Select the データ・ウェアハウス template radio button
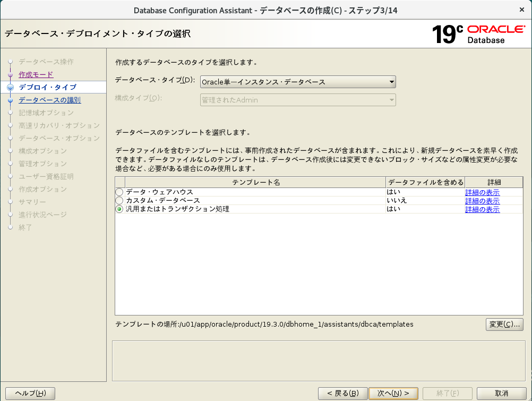 tap(119, 192)
